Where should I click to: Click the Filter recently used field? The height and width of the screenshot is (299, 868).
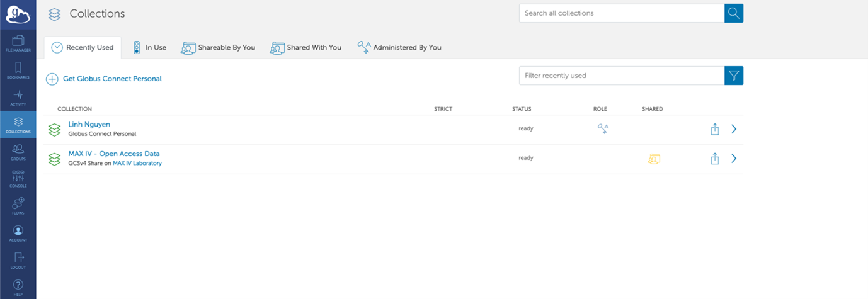tap(621, 76)
